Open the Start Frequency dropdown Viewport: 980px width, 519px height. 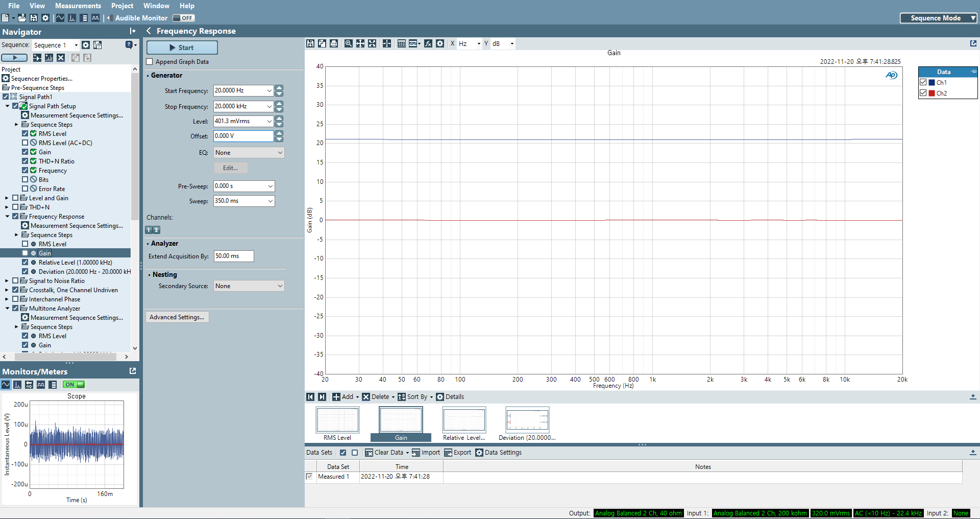pyautogui.click(x=269, y=90)
